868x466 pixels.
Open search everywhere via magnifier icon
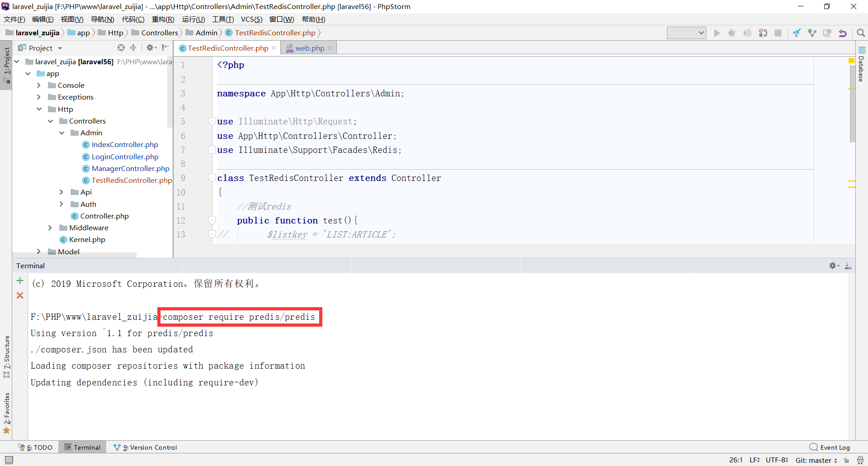tap(861, 33)
